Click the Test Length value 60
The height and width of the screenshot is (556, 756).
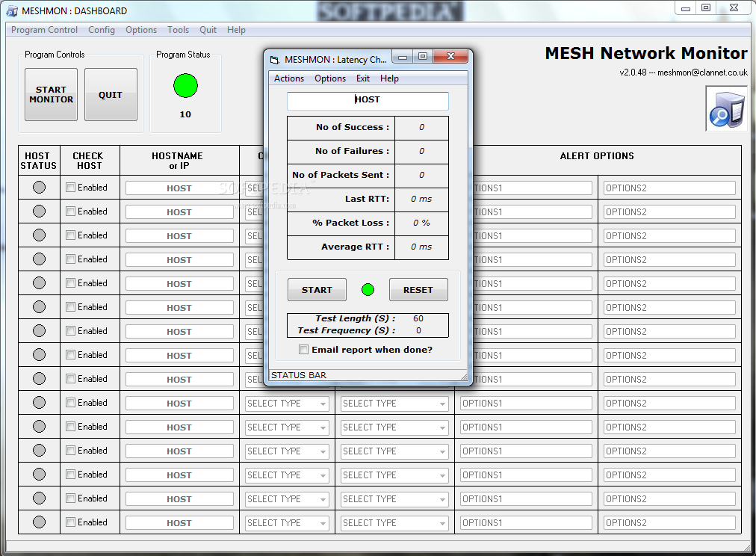tap(418, 318)
